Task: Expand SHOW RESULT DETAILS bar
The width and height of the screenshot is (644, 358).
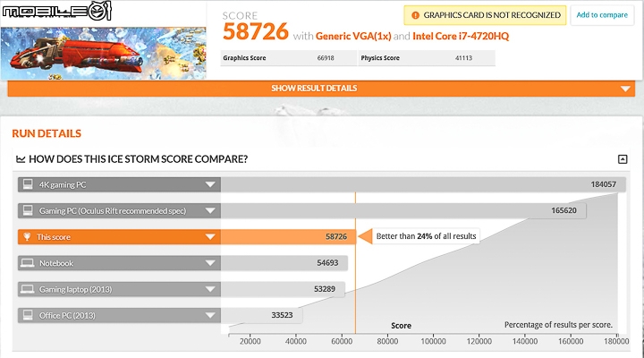Action: [x=321, y=89]
